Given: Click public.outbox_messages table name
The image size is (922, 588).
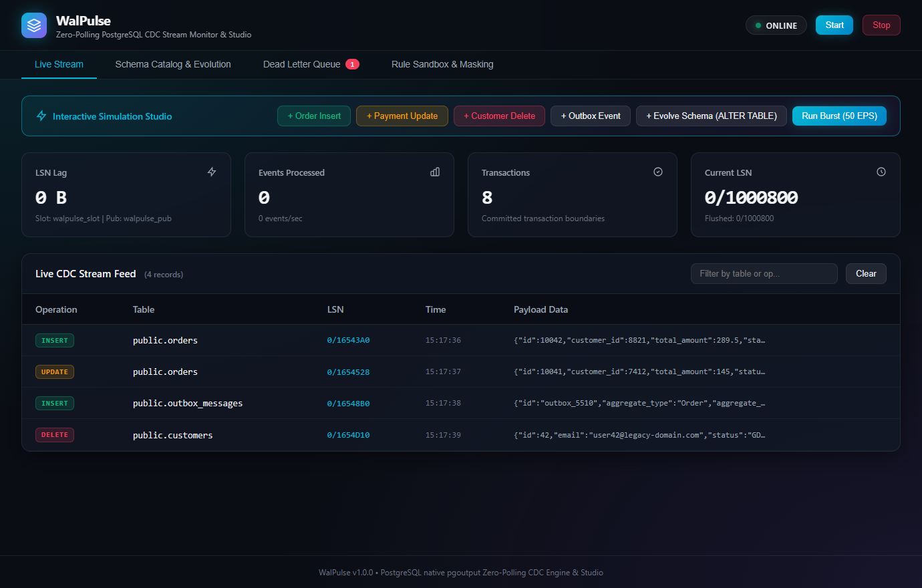Looking at the screenshot, I should click(188, 403).
